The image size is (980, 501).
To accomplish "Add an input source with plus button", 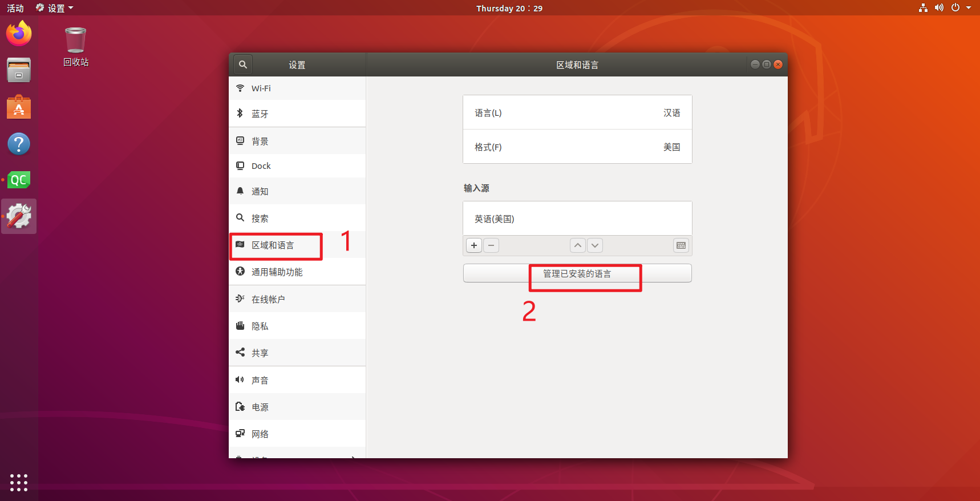I will click(474, 245).
